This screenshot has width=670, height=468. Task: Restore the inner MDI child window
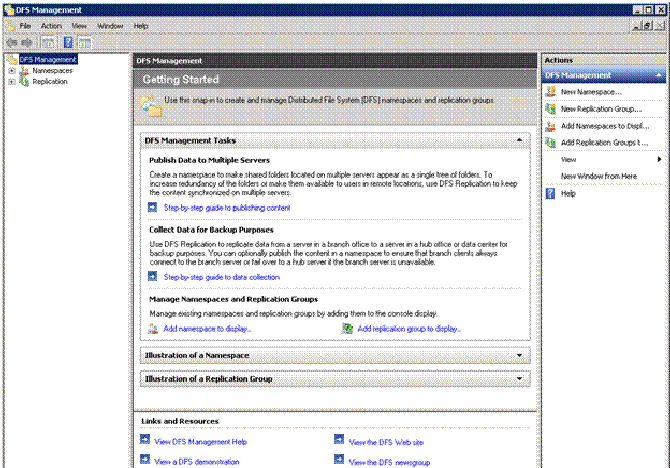coord(648,26)
